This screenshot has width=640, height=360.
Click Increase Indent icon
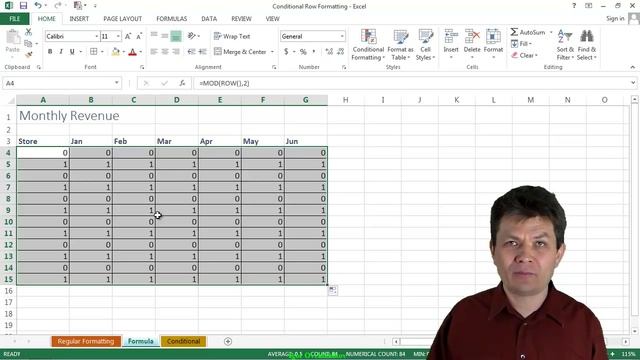pyautogui.click(x=202, y=52)
